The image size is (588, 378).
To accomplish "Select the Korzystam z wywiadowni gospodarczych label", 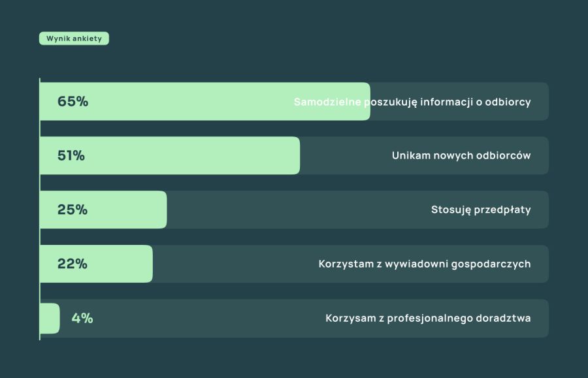I will point(424,264).
